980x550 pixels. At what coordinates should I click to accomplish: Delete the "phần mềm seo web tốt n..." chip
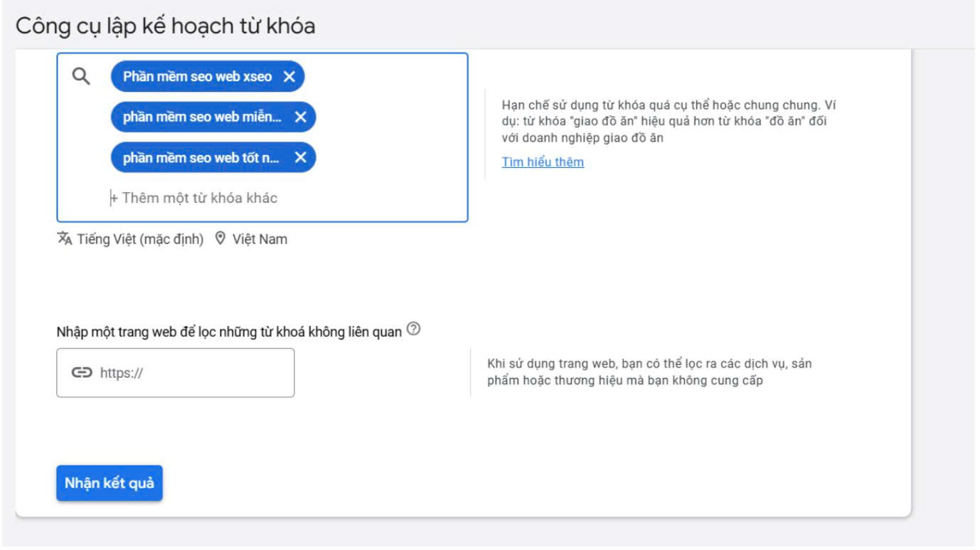pos(300,158)
